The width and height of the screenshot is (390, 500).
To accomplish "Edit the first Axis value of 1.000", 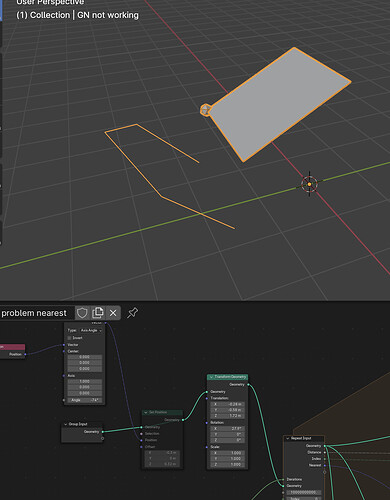I will click(85, 381).
